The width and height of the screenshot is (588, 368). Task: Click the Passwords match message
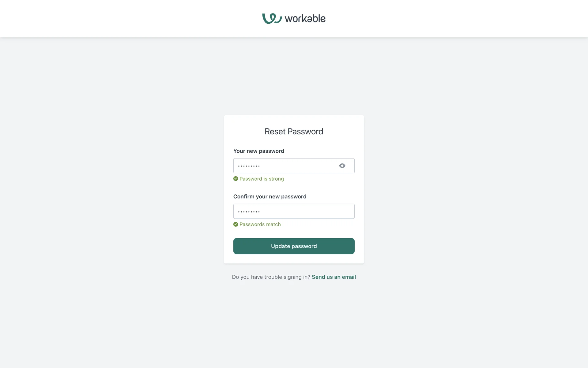(260, 224)
